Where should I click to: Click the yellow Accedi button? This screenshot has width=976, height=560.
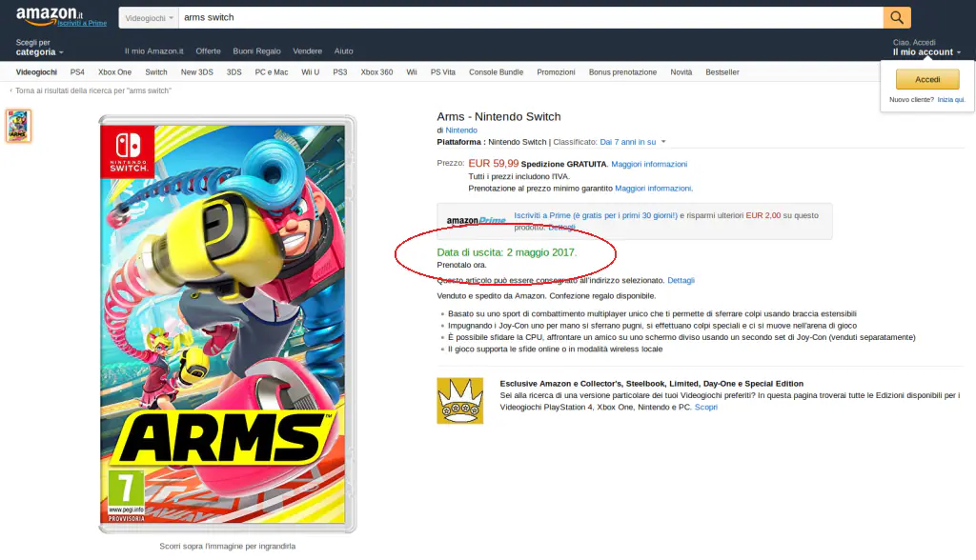tap(927, 80)
